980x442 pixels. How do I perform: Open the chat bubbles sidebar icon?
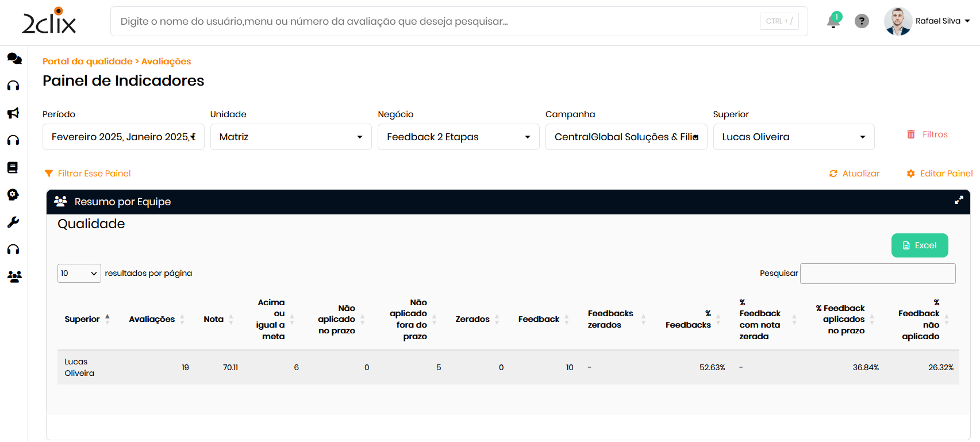14,58
